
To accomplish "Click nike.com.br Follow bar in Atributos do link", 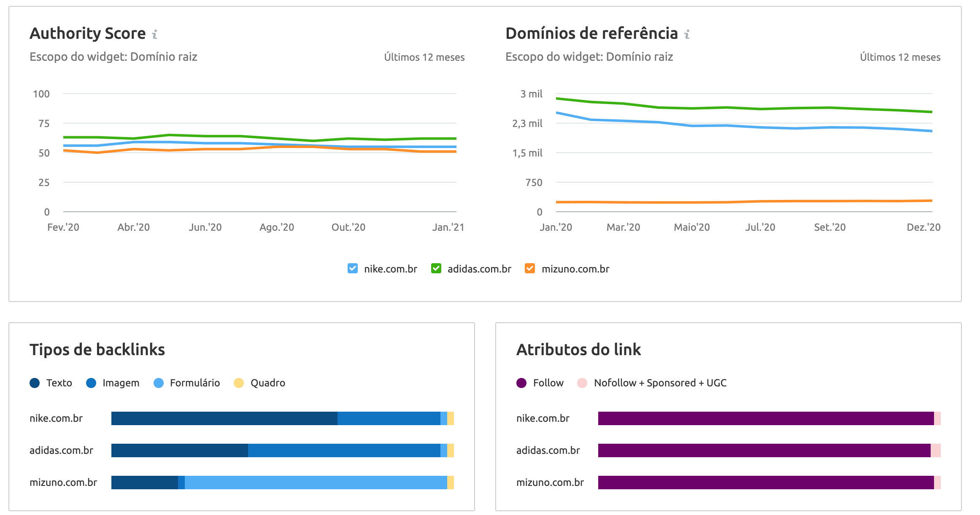I will (x=766, y=418).
